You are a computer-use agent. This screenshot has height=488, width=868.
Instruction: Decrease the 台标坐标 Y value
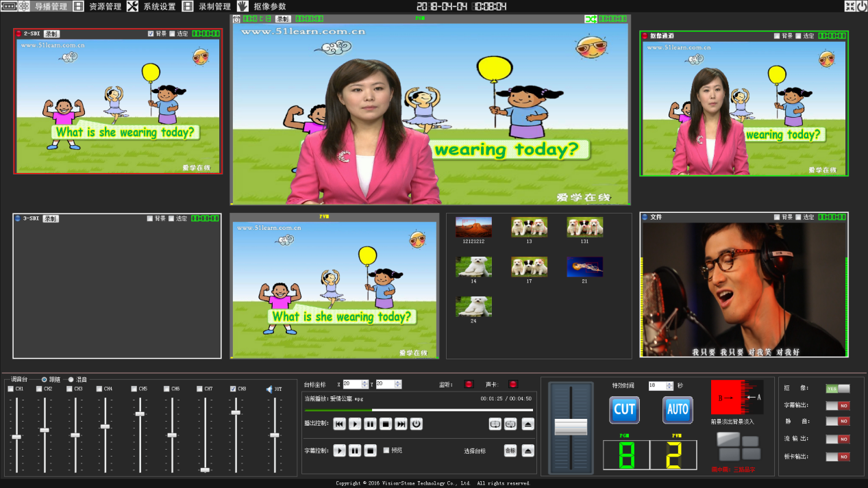point(398,387)
